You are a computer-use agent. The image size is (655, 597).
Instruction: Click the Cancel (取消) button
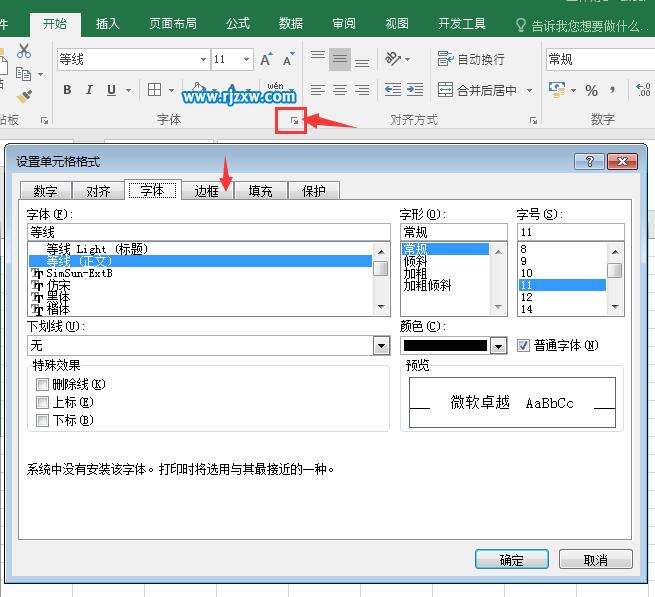coord(596,559)
